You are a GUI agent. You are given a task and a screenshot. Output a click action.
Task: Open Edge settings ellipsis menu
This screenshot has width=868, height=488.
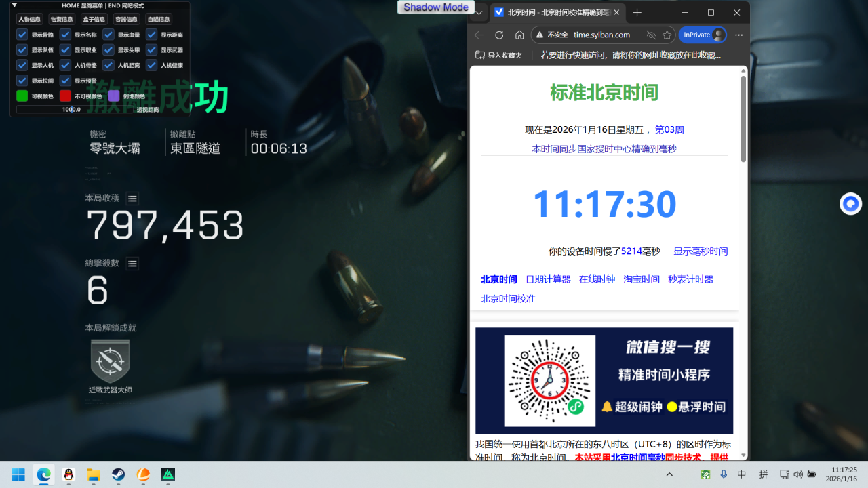[x=738, y=35]
